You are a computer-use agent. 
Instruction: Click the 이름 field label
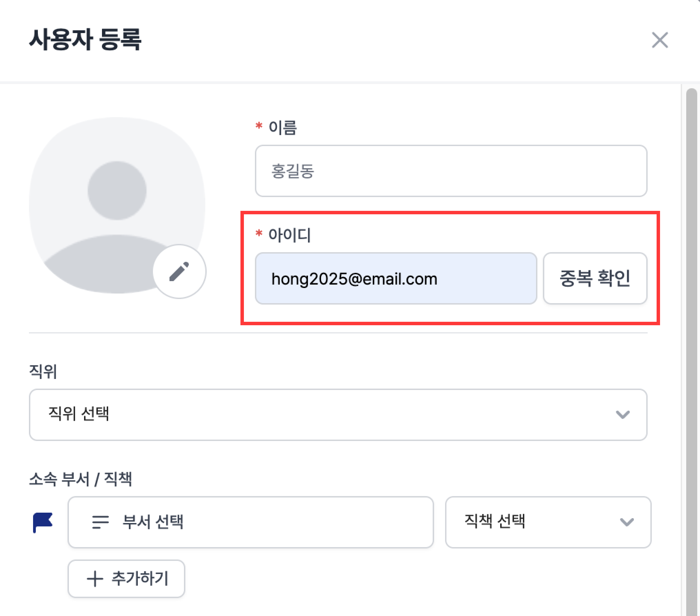(x=282, y=127)
